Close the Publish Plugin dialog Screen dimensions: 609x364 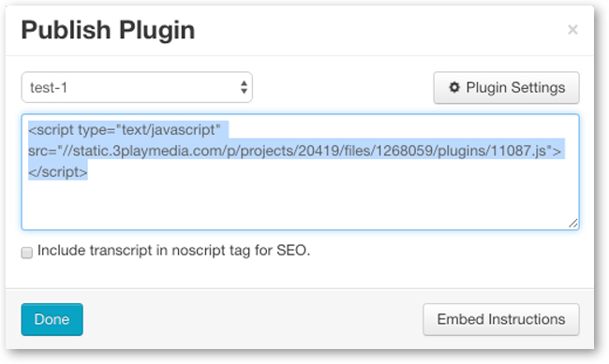click(x=572, y=30)
